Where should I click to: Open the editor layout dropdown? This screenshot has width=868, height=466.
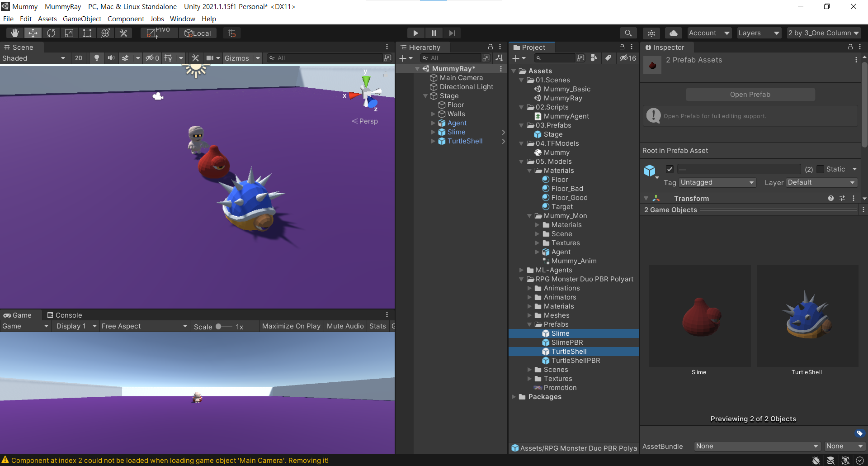(x=824, y=33)
